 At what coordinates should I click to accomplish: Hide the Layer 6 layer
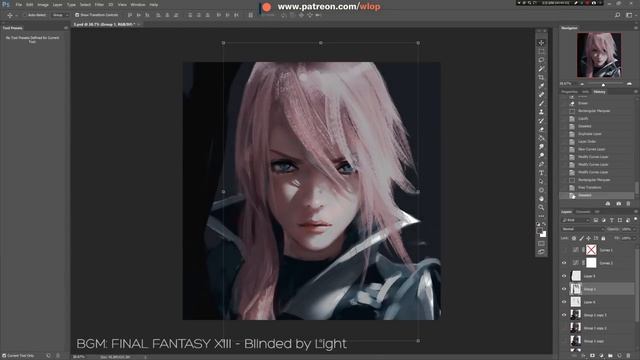coord(564,302)
